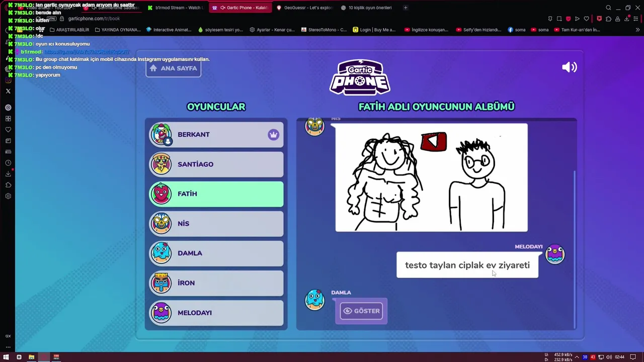Image resolution: width=644 pixels, height=362 pixels.
Task: Open browser tab search magnifier icon
Action: 608,8
